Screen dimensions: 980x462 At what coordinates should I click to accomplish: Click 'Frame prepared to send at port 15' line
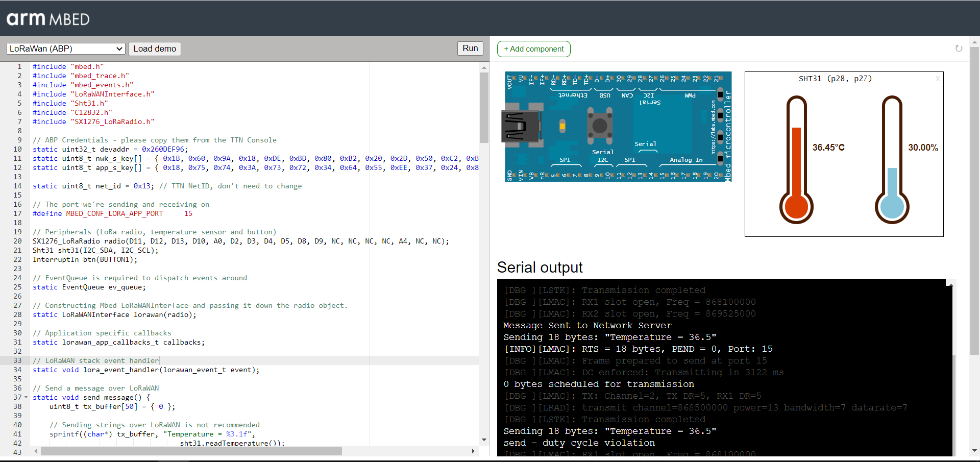coord(636,360)
